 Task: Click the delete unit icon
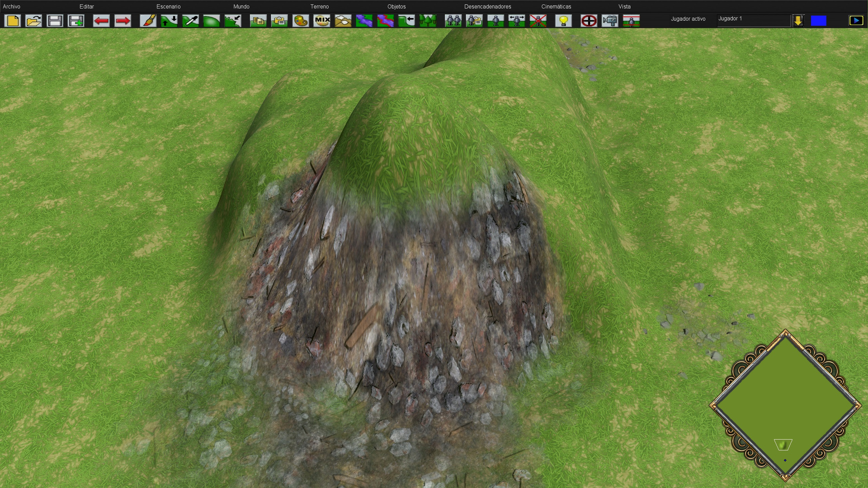(x=538, y=21)
